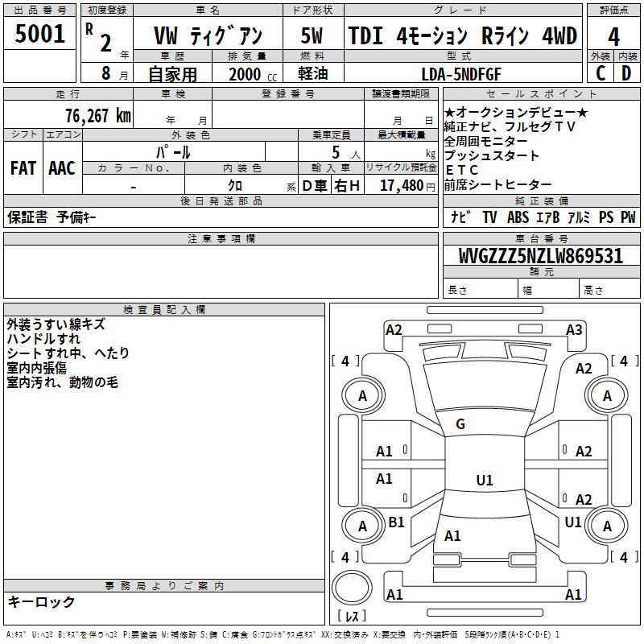Select the door type 5W
The height and width of the screenshot is (644, 644).
coord(312,35)
